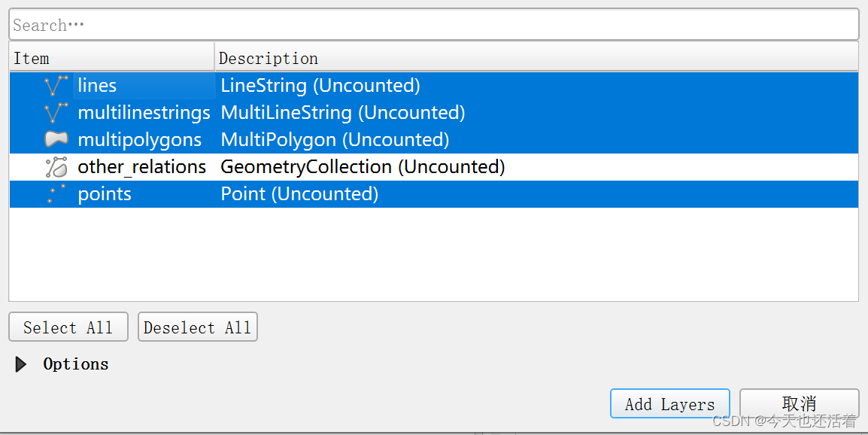The image size is (868, 435).
Task: Click the Point geometry icon beside points
Action: [55, 193]
